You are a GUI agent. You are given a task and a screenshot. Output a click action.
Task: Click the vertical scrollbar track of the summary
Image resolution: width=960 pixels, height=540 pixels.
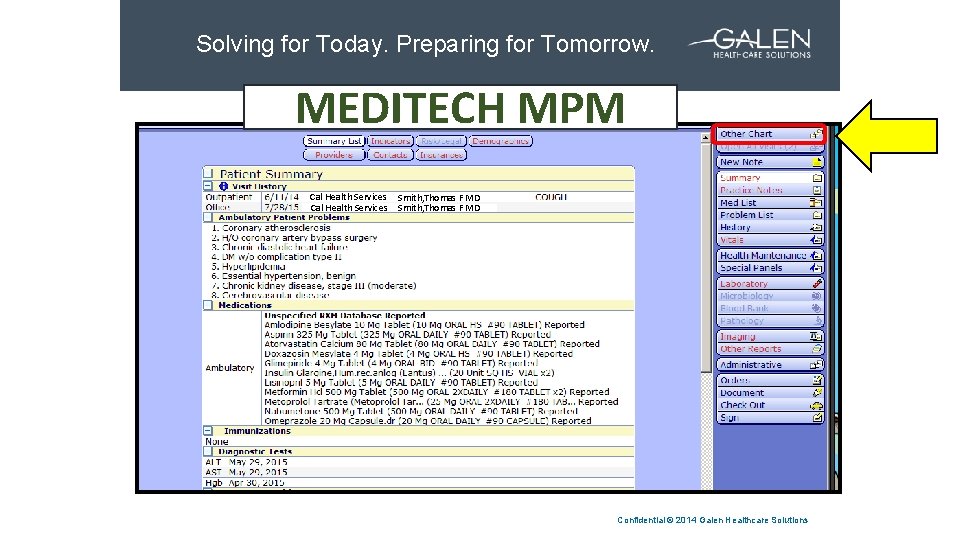(x=705, y=429)
